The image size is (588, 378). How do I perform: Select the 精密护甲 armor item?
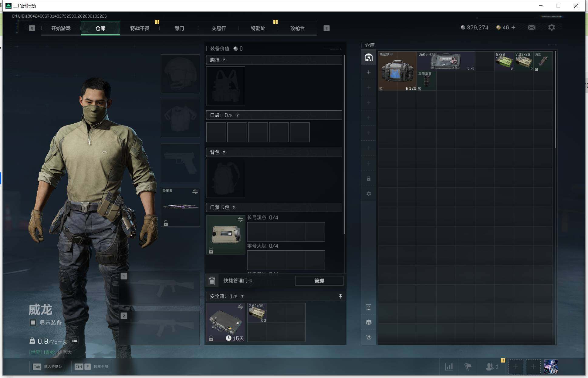pyautogui.click(x=397, y=71)
